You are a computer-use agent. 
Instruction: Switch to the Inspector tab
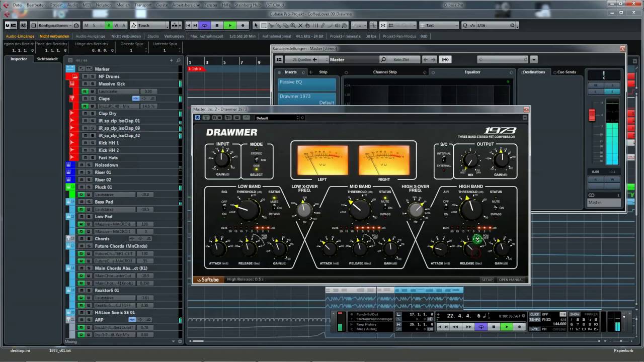[19, 59]
